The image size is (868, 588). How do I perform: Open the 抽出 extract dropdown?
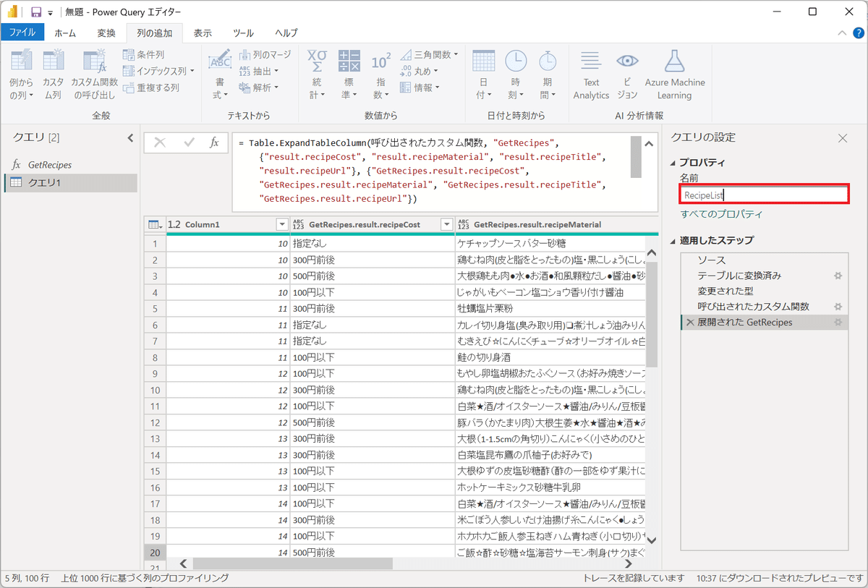[x=259, y=71]
